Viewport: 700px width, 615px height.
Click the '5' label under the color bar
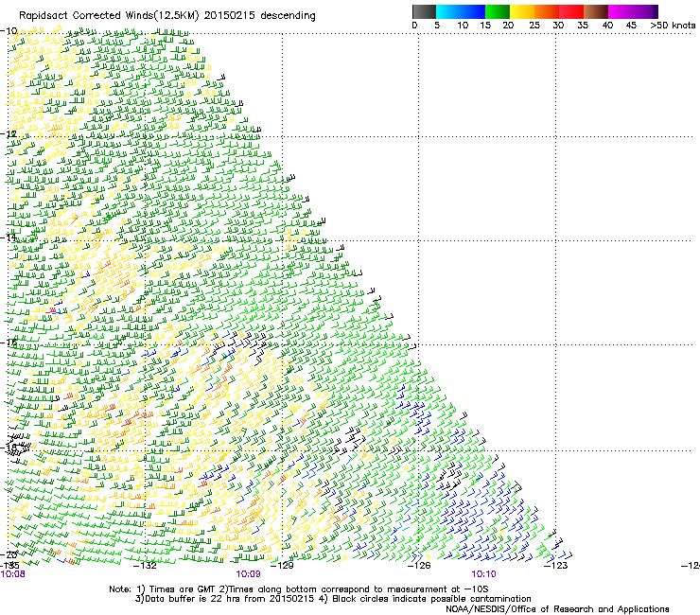coord(437,26)
